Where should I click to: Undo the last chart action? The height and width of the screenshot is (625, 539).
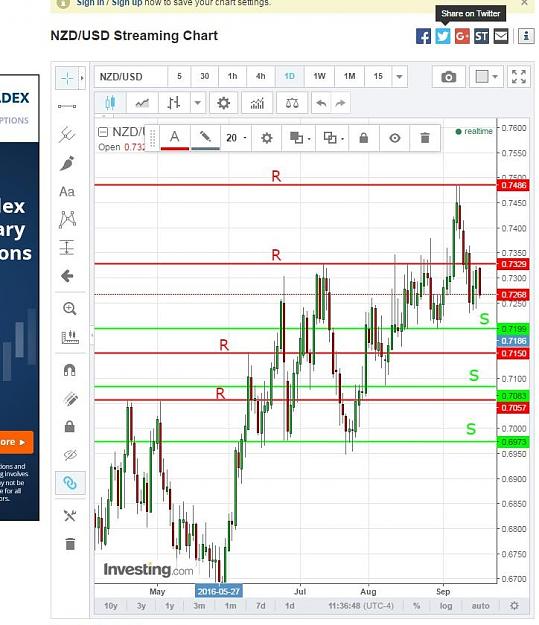(321, 103)
